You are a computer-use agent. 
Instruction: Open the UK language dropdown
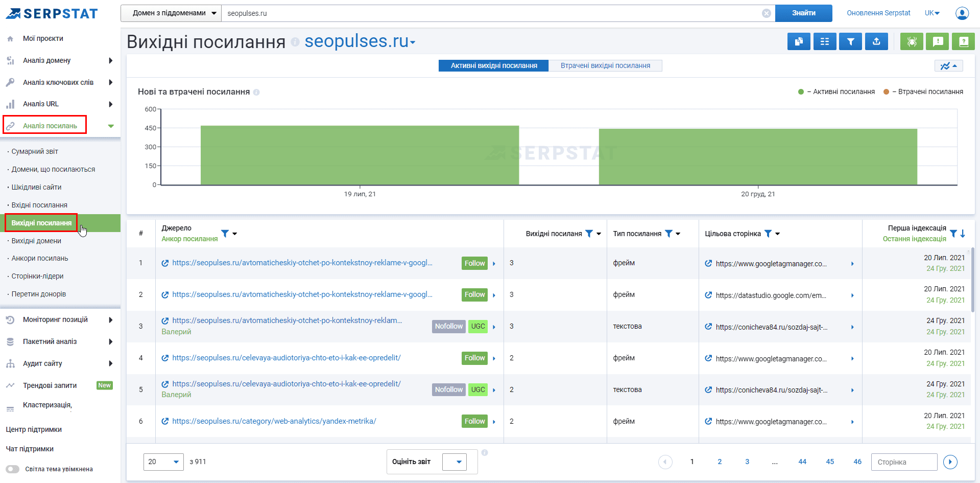[933, 13]
